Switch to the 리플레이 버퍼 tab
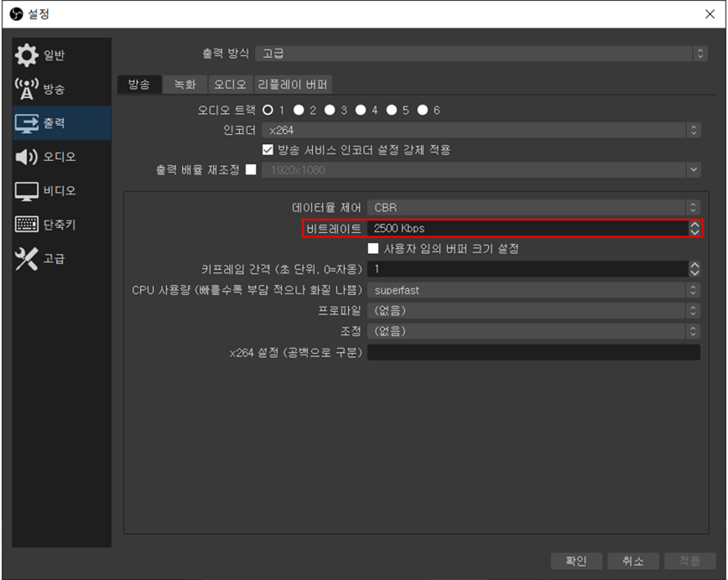The image size is (728, 580). click(x=293, y=84)
